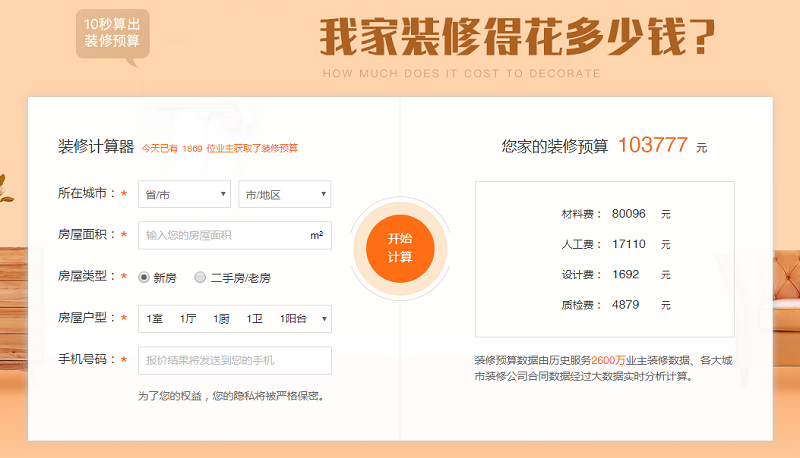Image resolution: width=800 pixels, height=458 pixels.
Task: Click the 1阳台 option in layout selector
Action: [293, 319]
